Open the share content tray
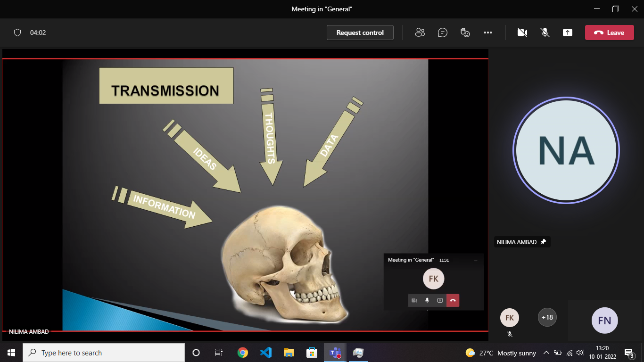This screenshot has width=644, height=362. click(x=568, y=33)
